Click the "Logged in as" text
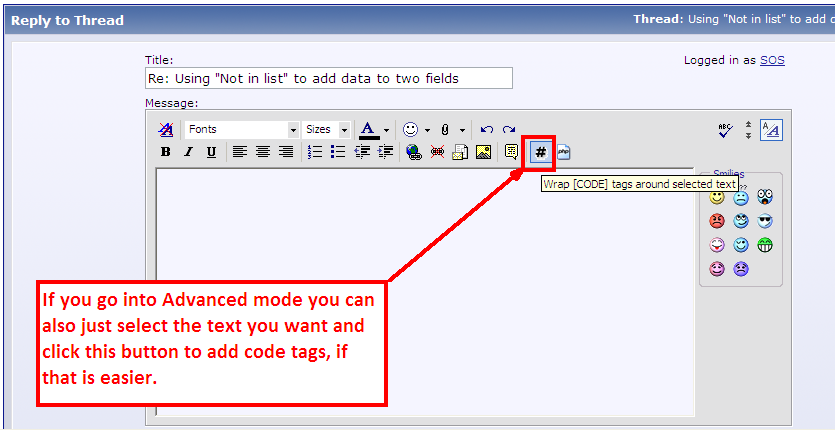Image resolution: width=835 pixels, height=431 pixels. coord(720,60)
